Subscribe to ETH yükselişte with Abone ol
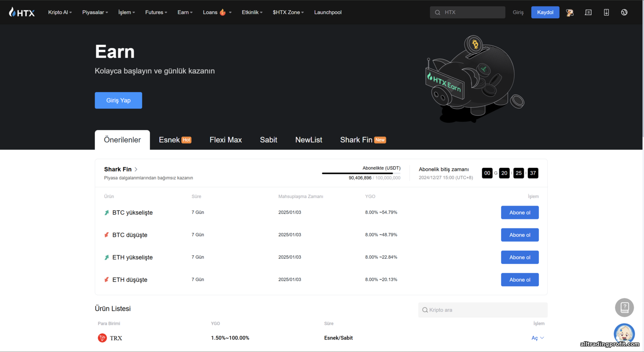Image resolution: width=644 pixels, height=352 pixels. 520,257
